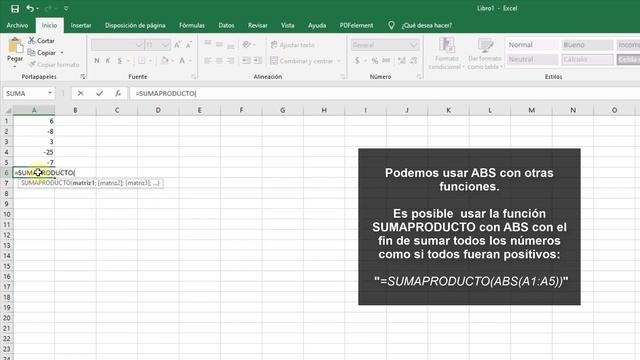This screenshot has height=360, width=640.
Task: Center cell text horizontally
Action: click(x=219, y=60)
